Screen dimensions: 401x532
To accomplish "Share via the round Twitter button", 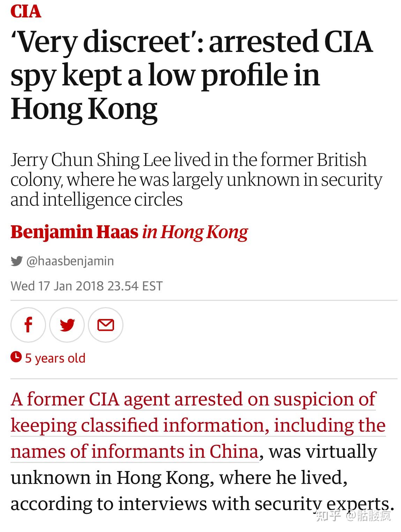I will tap(67, 325).
